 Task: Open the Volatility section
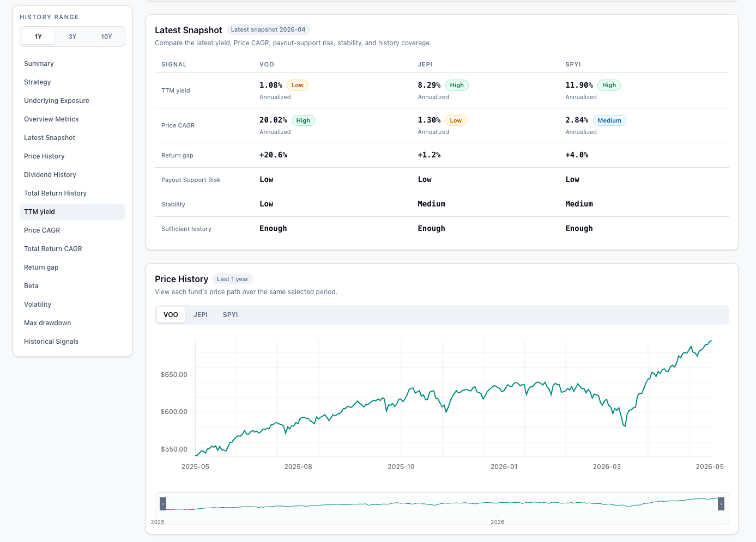point(72,305)
